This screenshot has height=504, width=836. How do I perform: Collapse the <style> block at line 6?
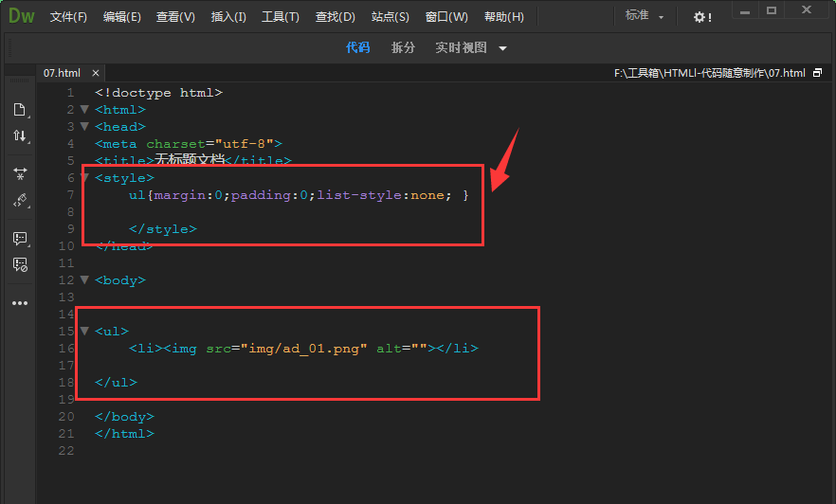[84, 178]
